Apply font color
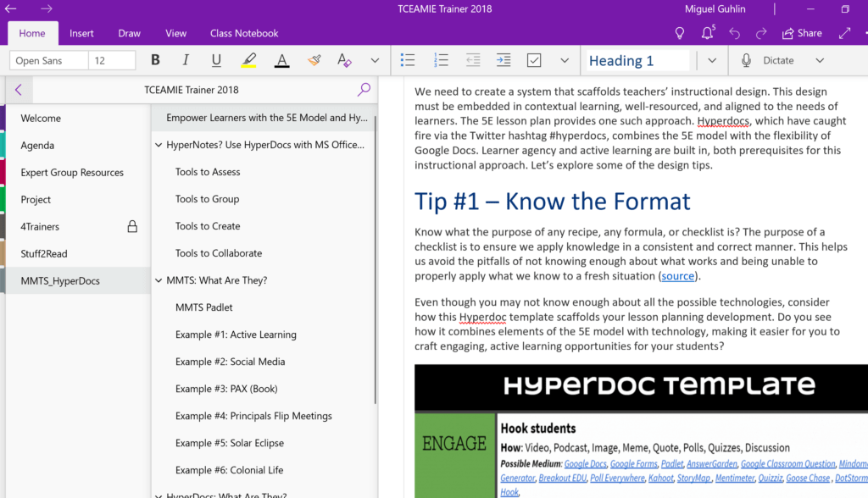 pyautogui.click(x=281, y=60)
